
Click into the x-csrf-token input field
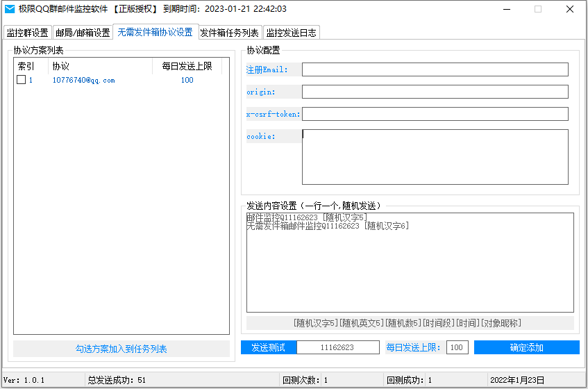click(x=435, y=114)
